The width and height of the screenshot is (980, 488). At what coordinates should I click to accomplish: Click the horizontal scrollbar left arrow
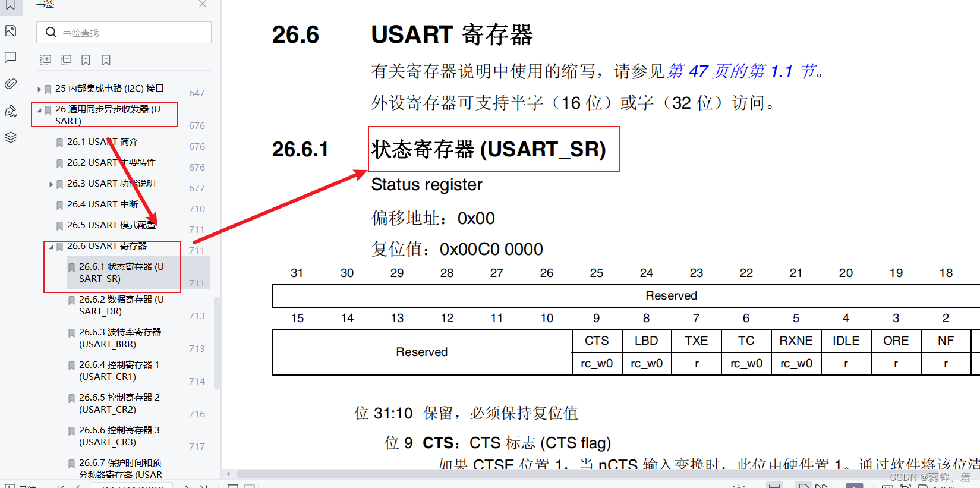pyautogui.click(x=229, y=474)
